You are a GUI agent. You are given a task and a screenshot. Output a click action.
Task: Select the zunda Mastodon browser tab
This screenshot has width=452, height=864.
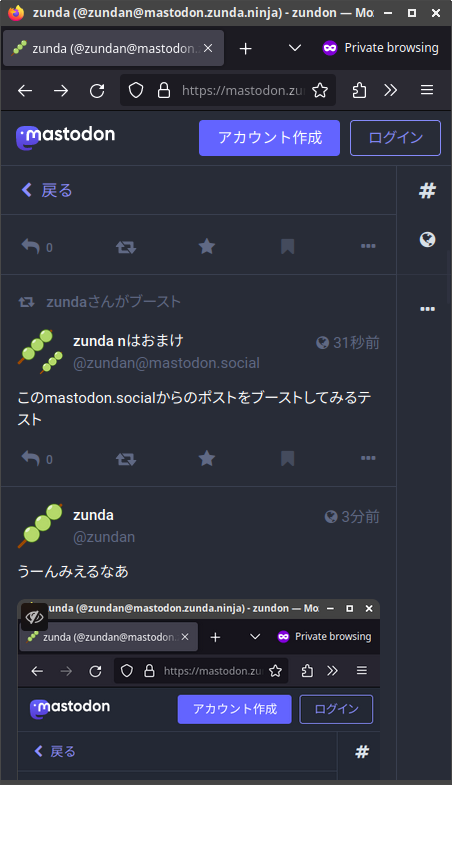(x=113, y=48)
